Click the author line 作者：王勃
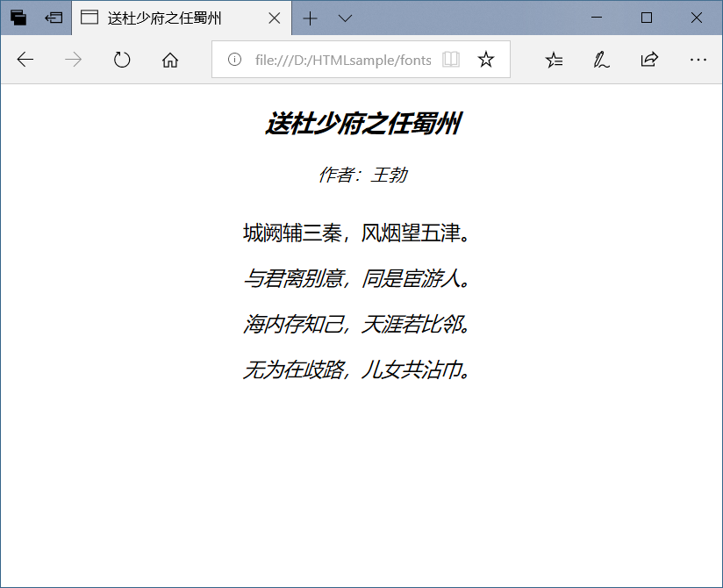The height and width of the screenshot is (588, 723). point(363,175)
